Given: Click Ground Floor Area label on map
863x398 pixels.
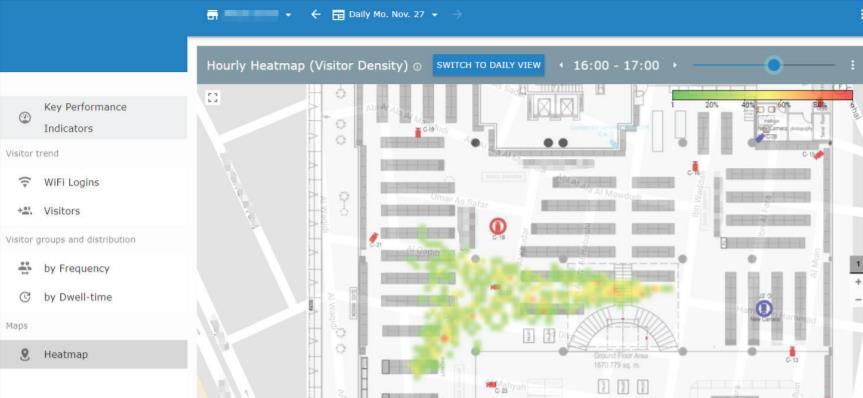Looking at the screenshot, I should (621, 357).
